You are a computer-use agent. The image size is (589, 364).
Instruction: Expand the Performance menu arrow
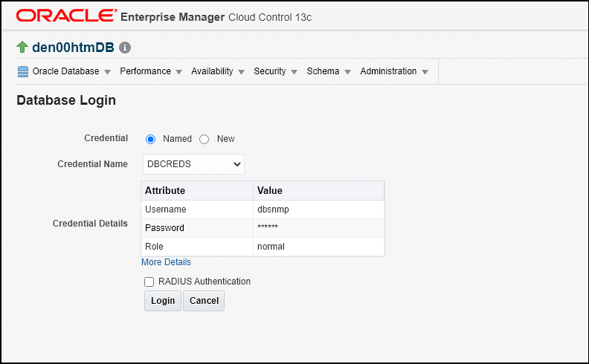tap(178, 72)
